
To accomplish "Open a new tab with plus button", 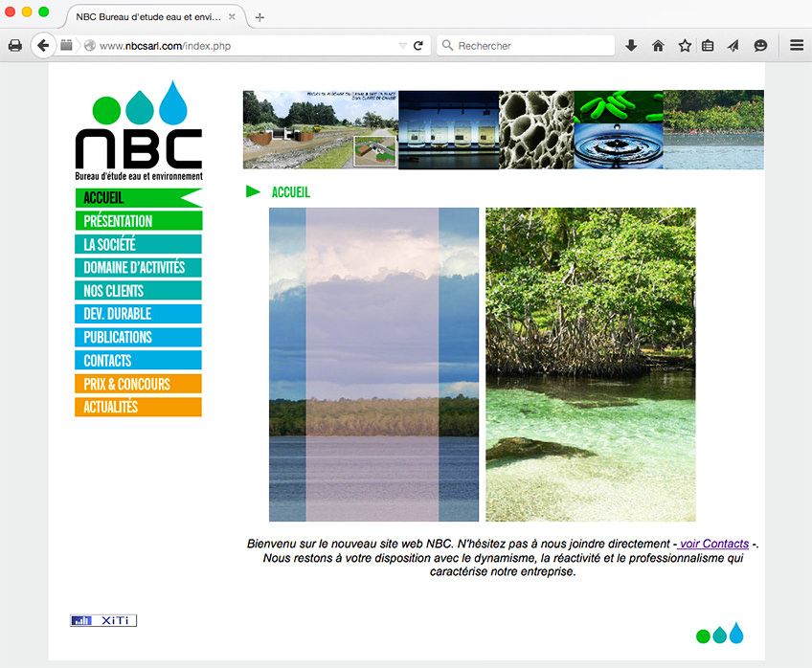I will click(259, 17).
